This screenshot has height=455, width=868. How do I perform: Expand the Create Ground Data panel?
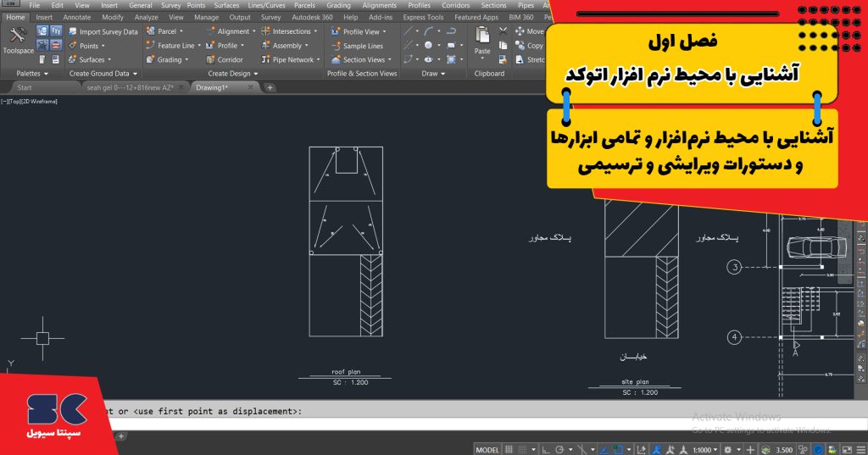[x=103, y=74]
